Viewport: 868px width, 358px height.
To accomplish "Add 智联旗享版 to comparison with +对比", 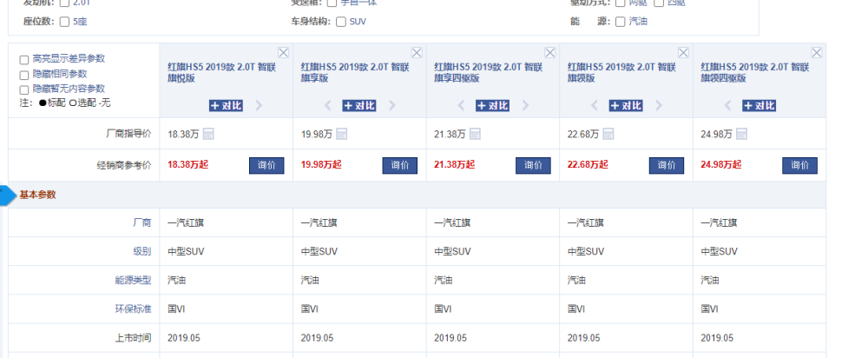I will (359, 105).
